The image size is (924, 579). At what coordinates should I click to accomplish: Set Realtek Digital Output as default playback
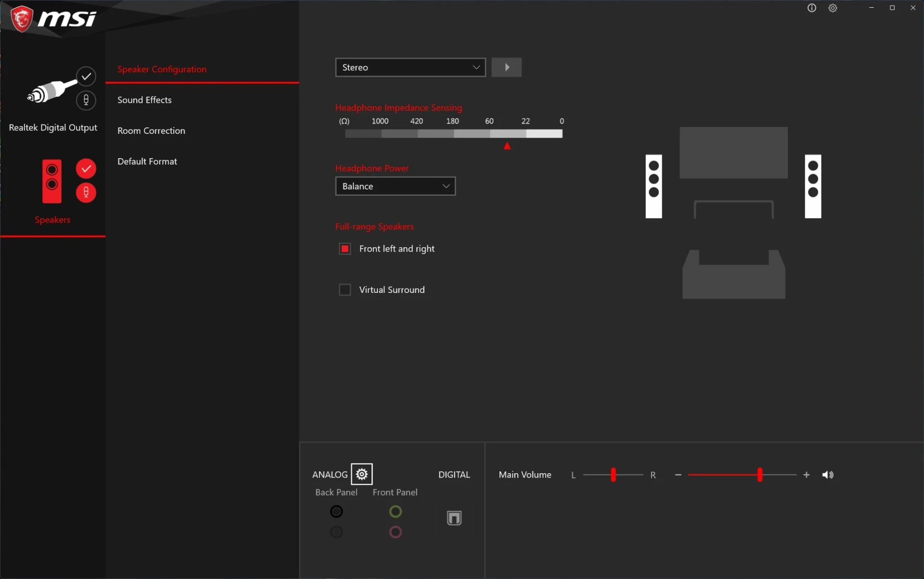point(86,76)
